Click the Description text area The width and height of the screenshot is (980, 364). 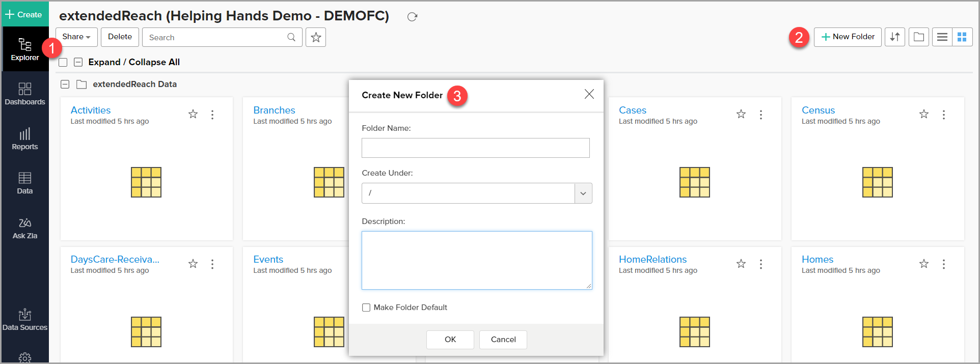pyautogui.click(x=477, y=260)
